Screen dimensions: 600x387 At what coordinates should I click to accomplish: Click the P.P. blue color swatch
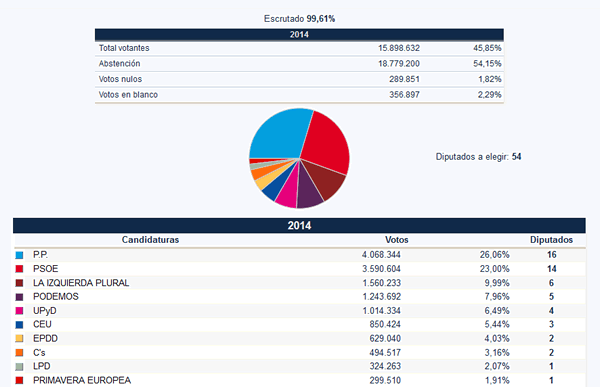click(19, 255)
